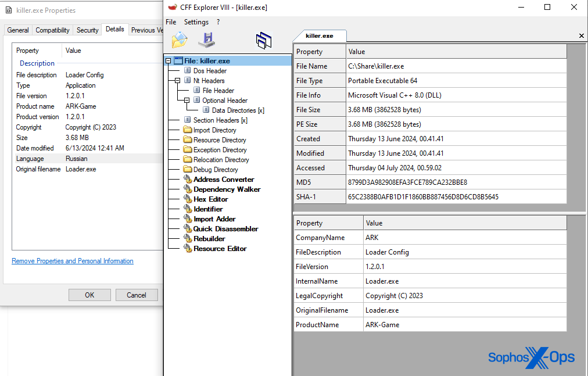Select the Details tab in Properties window
Viewport: 588px width, 376px height.
pyautogui.click(x=114, y=29)
